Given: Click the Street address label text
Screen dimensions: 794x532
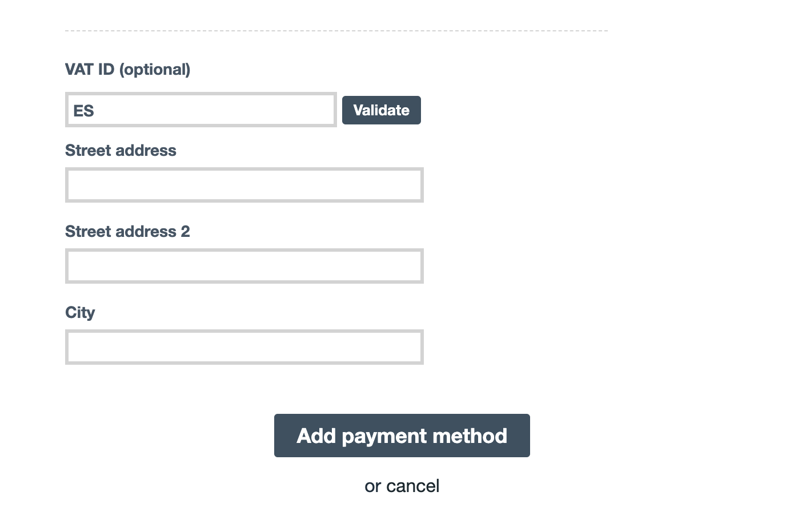Looking at the screenshot, I should pos(121,150).
